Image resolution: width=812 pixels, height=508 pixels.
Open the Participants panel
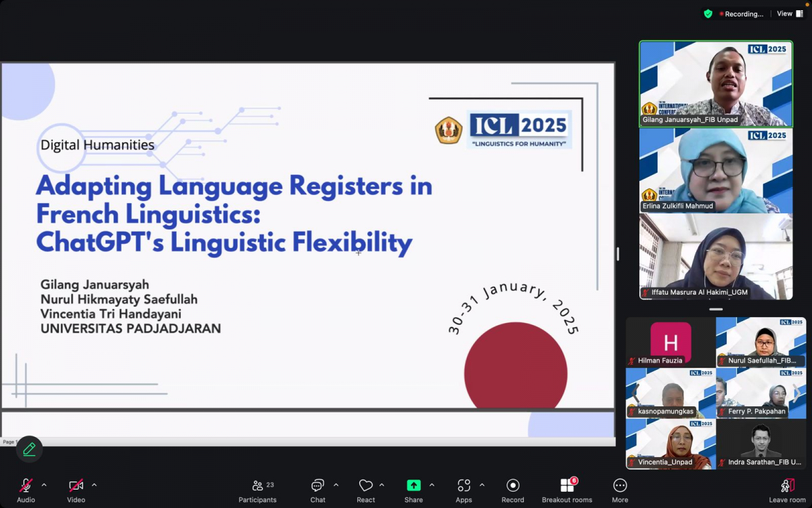[258, 490]
